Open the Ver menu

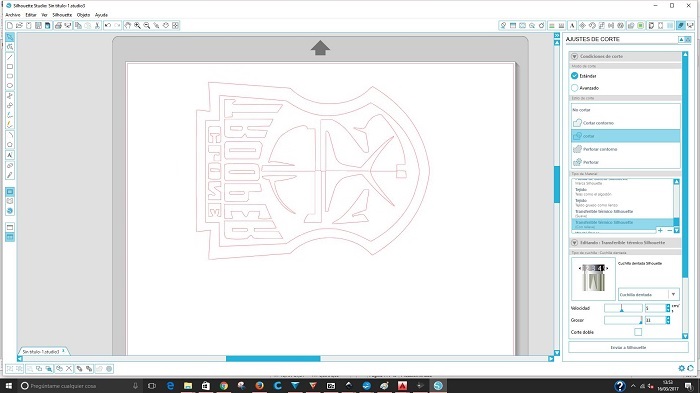point(44,15)
